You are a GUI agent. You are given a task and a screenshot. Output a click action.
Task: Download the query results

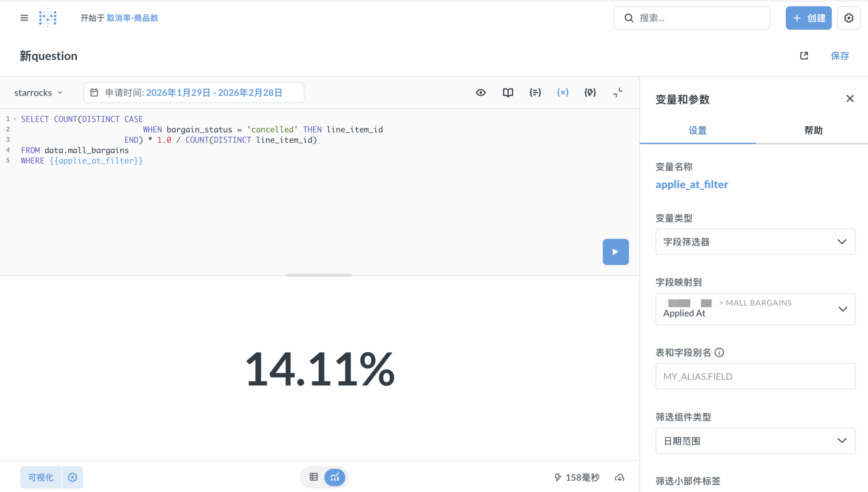point(619,477)
